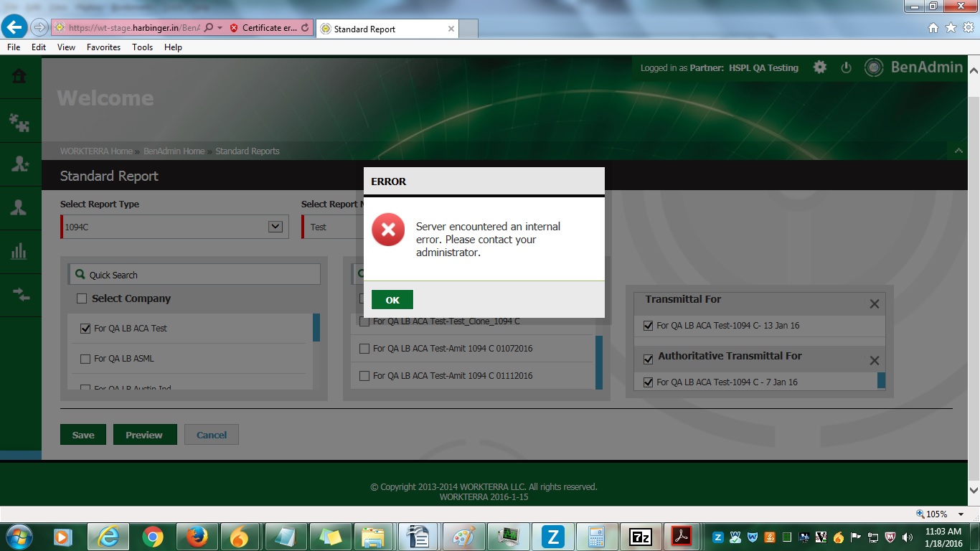Open the Select Report Name dropdown
The image size is (980, 551).
pos(337,226)
